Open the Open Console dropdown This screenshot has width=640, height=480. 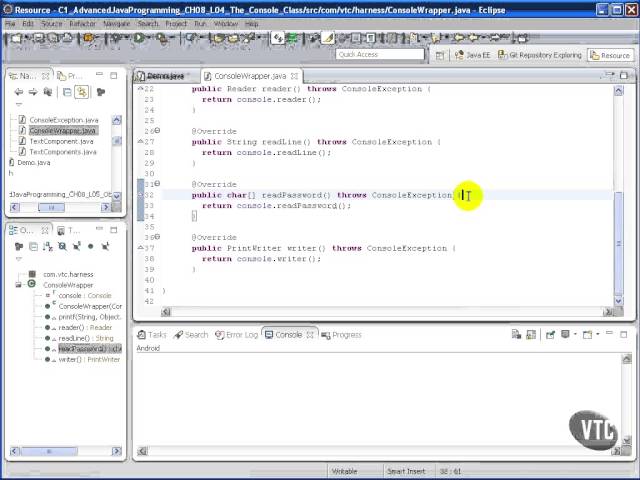coord(598,334)
